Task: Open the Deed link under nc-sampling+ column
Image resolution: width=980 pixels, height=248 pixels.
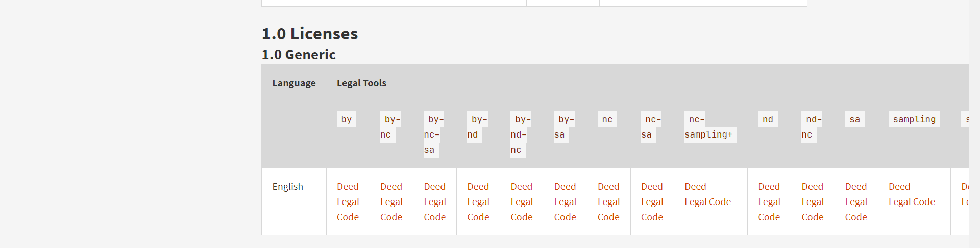Action: 695,187
